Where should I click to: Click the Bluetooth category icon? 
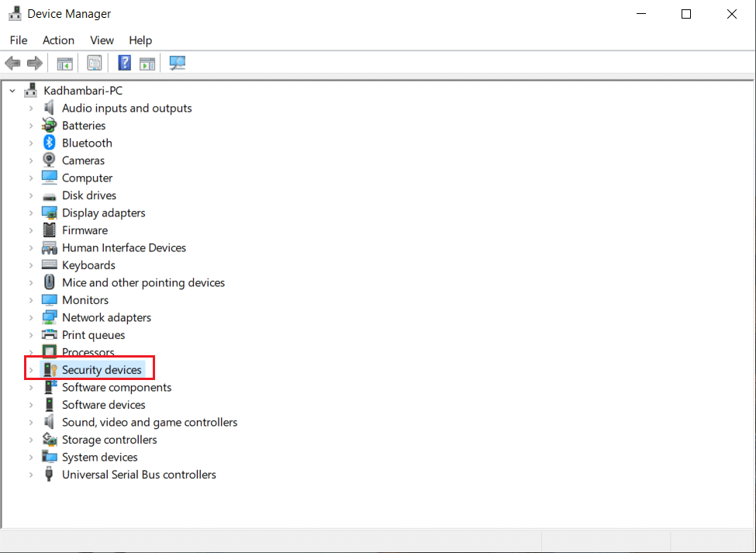click(49, 143)
